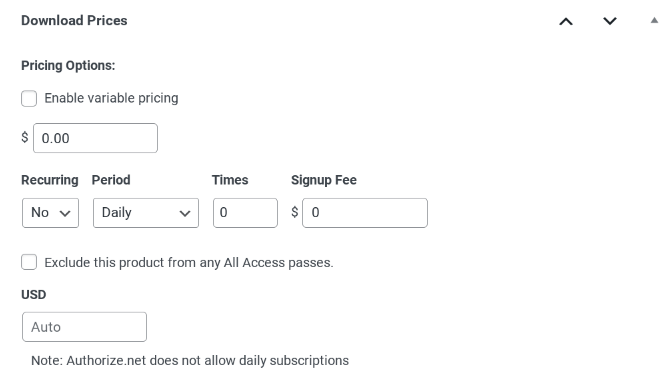Collapse Download Prices using the triangle toggle

click(x=654, y=20)
